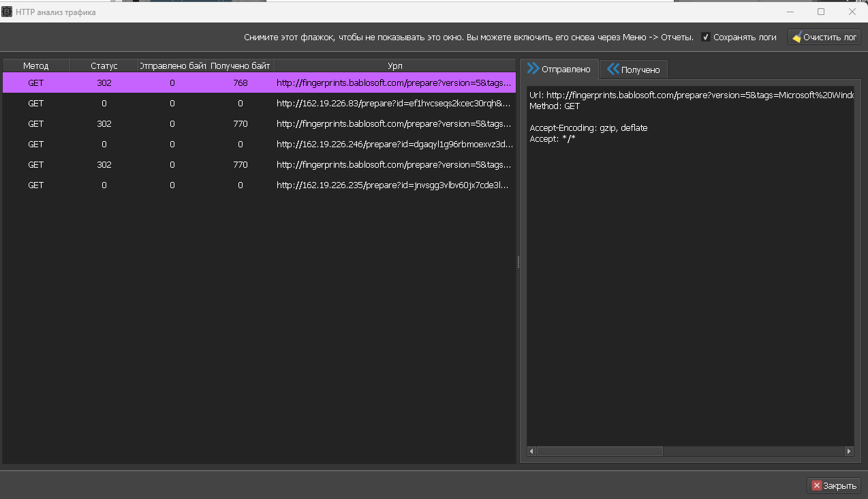Click the Получено байт column header
Image resolution: width=868 pixels, height=499 pixels.
tap(240, 65)
